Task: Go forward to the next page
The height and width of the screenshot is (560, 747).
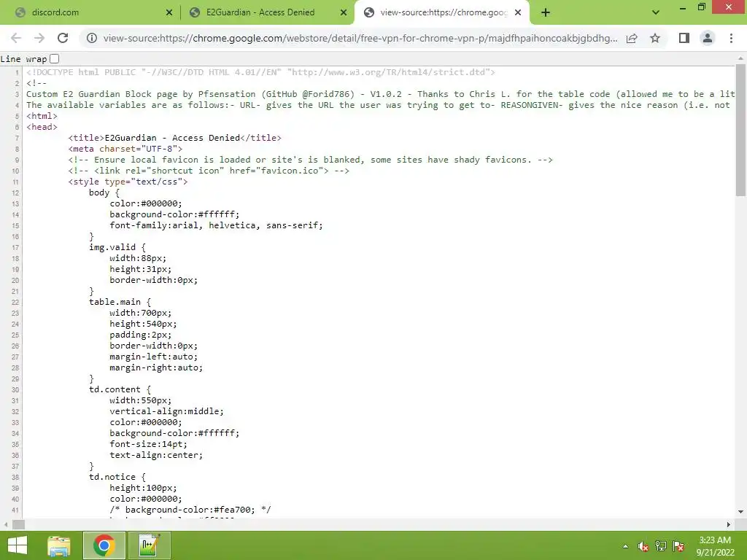Action: pyautogui.click(x=39, y=38)
